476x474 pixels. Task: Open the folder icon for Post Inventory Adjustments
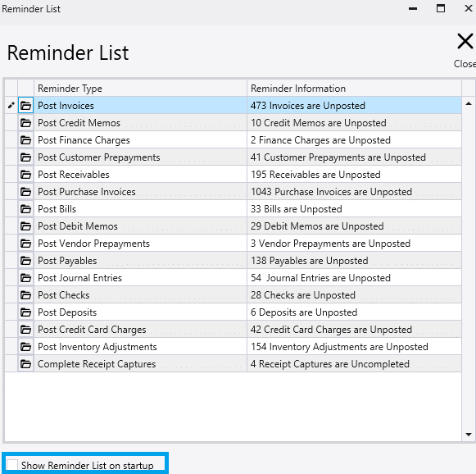pyautogui.click(x=25, y=347)
